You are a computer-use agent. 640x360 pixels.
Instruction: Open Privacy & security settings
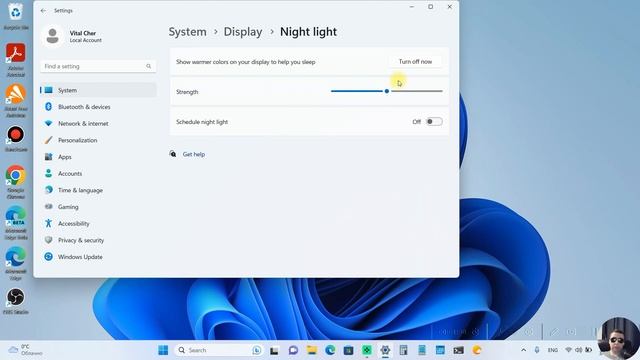pyautogui.click(x=98, y=240)
